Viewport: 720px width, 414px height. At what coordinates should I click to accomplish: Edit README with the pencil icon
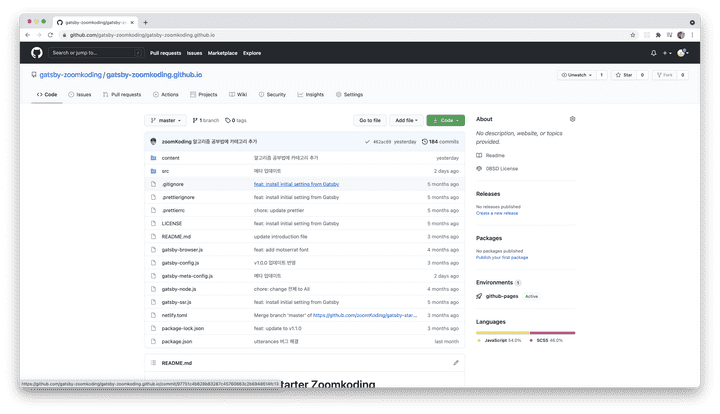coord(456,363)
